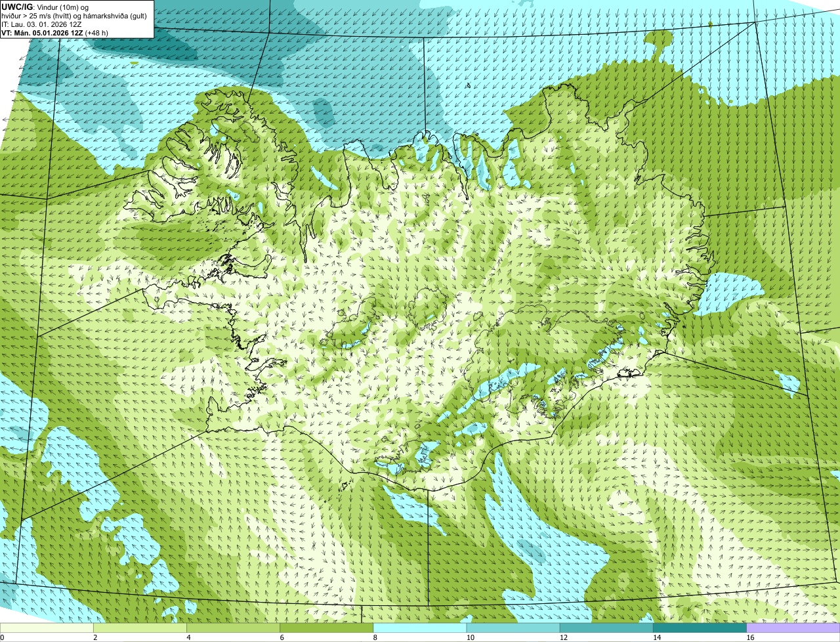
Task: Click the title line 'UWC/IG: Vindur (10m) og'
Action: click(45, 7)
